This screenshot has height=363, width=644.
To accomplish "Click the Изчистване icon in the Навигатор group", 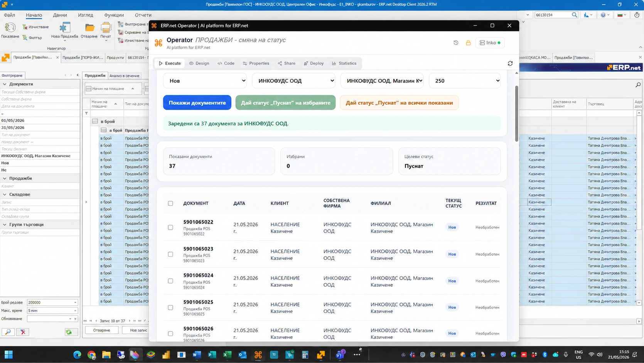I will pyautogui.click(x=25, y=27).
